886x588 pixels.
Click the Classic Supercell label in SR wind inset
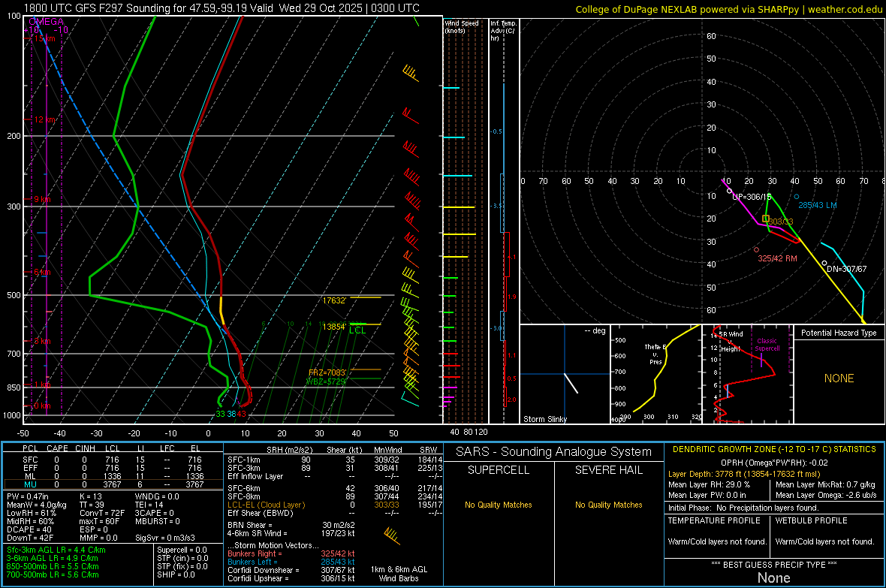(x=767, y=345)
